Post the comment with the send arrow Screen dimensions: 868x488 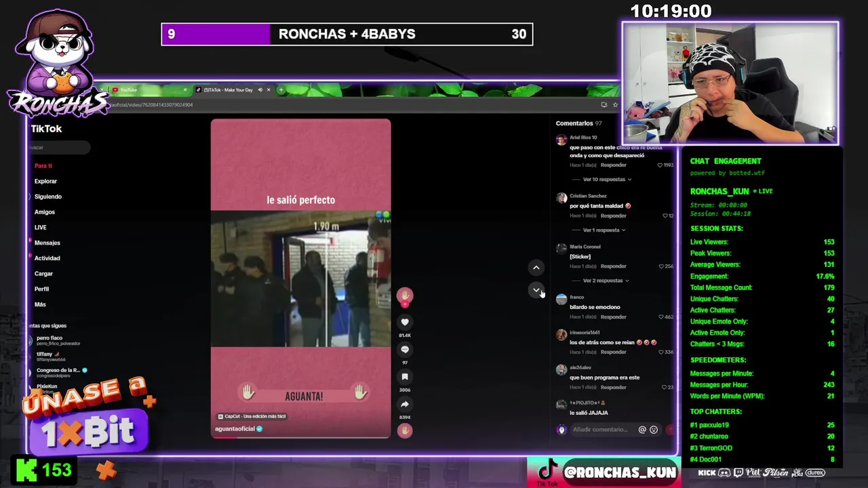pos(671,430)
